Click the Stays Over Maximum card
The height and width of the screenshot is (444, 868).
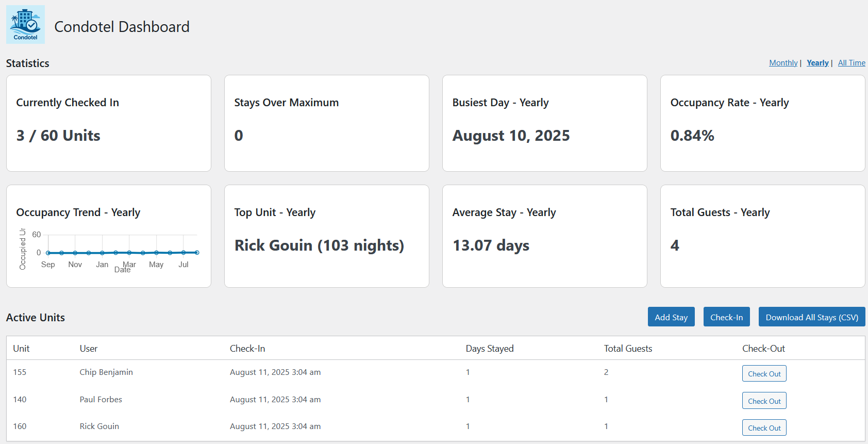tap(327, 123)
